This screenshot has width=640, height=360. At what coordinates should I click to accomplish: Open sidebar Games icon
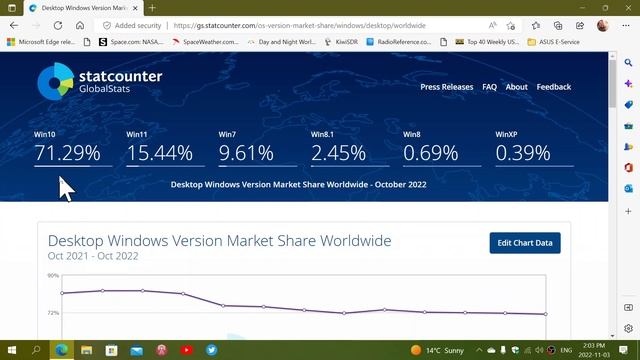click(x=628, y=147)
